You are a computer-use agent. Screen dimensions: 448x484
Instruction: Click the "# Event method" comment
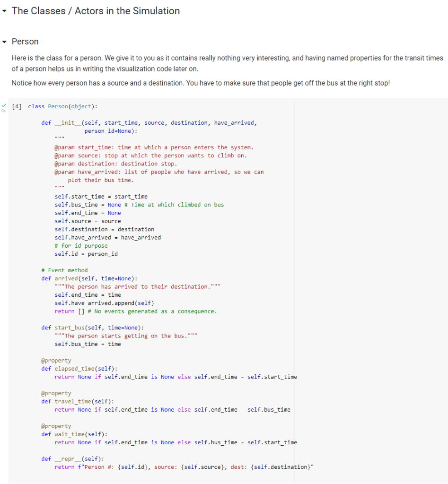(x=64, y=270)
